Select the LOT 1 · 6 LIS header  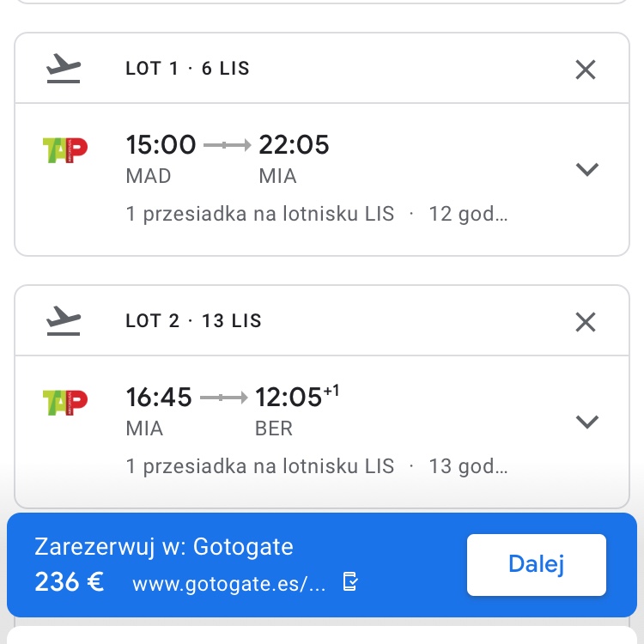(x=188, y=69)
